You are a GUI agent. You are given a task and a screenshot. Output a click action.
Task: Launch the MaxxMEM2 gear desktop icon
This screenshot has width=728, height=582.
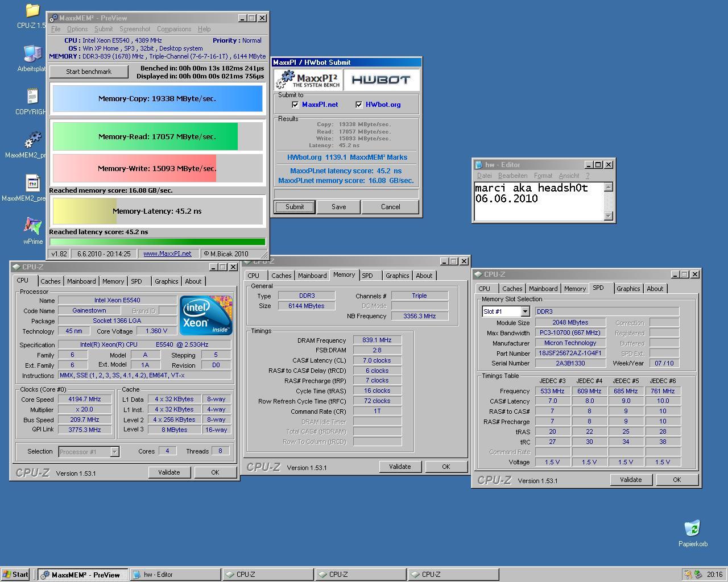(32, 140)
